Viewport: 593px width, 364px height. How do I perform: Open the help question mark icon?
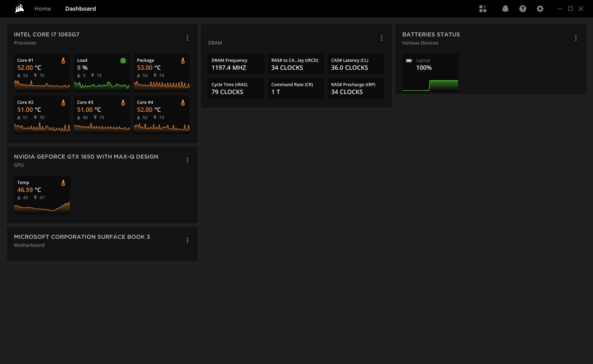(523, 9)
